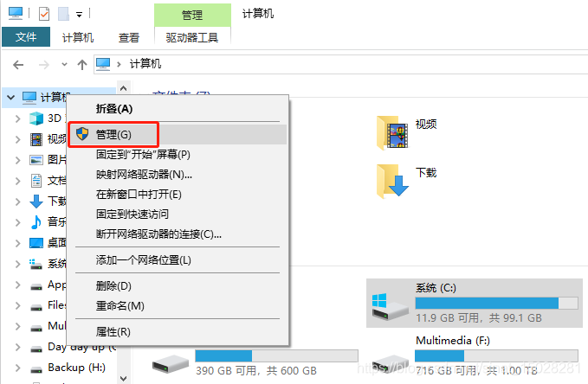588x384 pixels.
Task: Choose 删除(D) in context menu
Action: pyautogui.click(x=178, y=286)
